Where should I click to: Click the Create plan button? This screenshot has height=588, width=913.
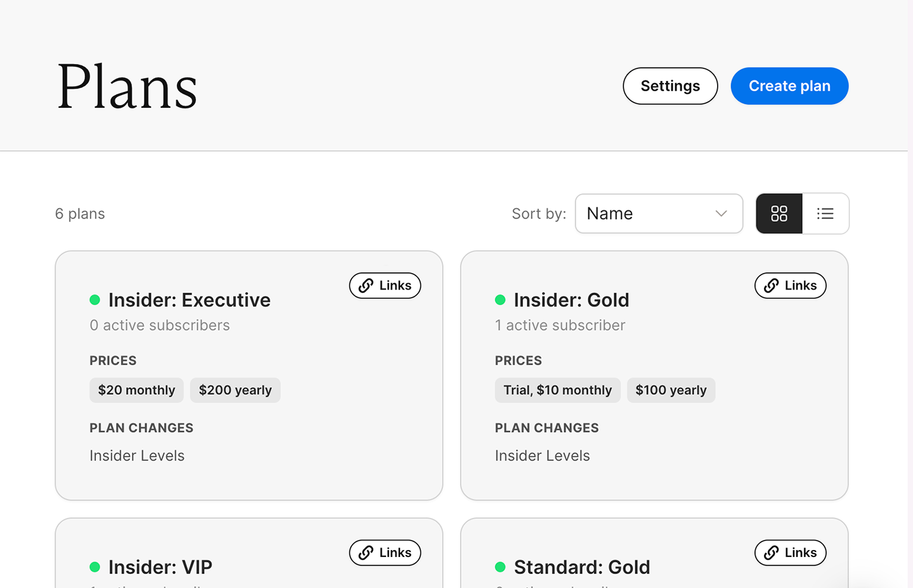pos(789,86)
